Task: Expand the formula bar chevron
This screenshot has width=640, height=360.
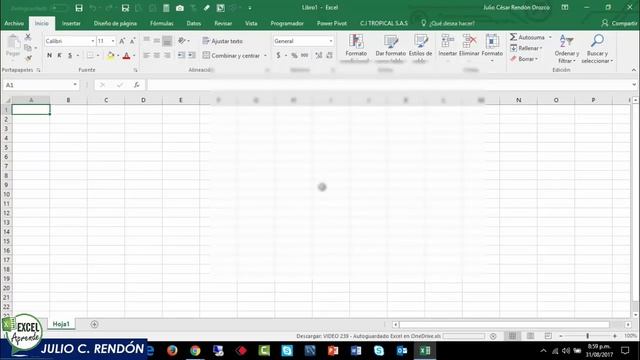Action: point(634,85)
